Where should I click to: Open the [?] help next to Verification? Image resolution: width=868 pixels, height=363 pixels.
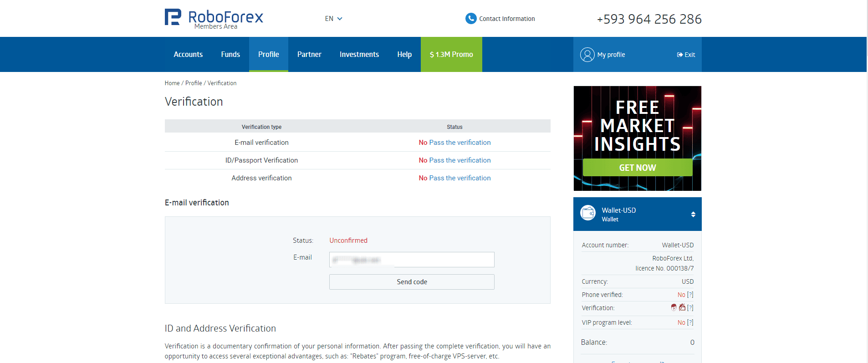point(690,308)
